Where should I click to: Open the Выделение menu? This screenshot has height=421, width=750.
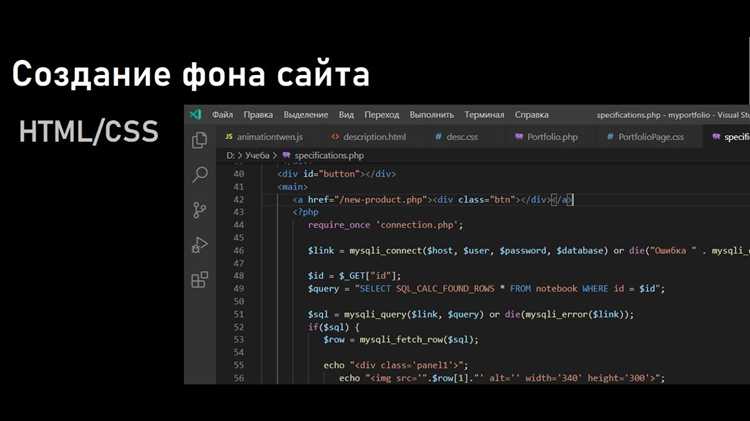(x=306, y=115)
